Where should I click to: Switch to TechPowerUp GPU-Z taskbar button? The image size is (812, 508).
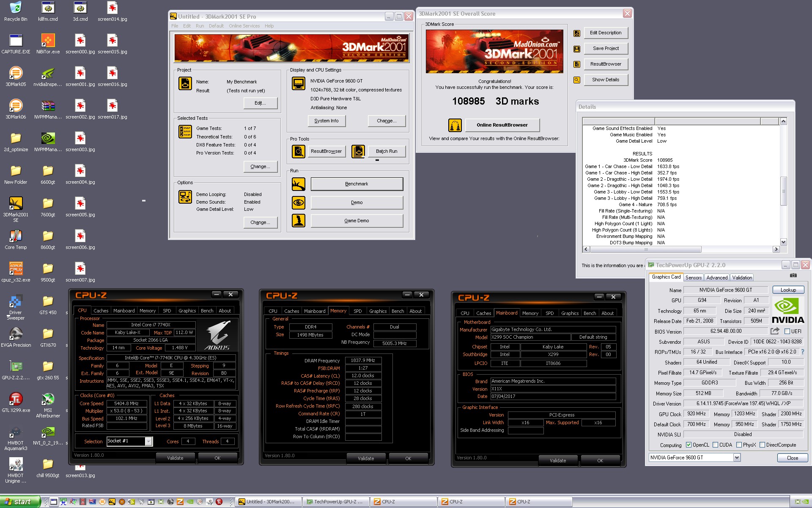coord(336,502)
